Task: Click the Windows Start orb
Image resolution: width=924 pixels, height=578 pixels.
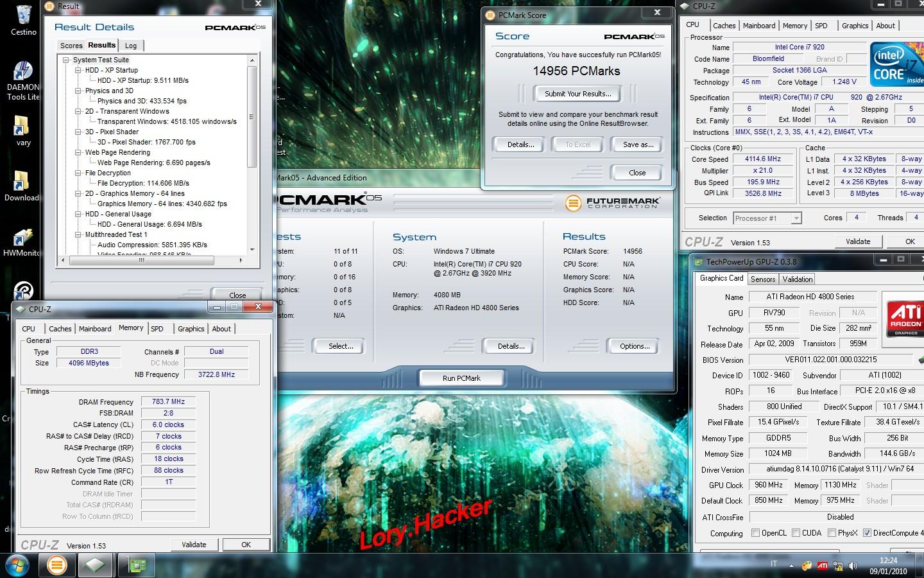Action: tap(18, 565)
